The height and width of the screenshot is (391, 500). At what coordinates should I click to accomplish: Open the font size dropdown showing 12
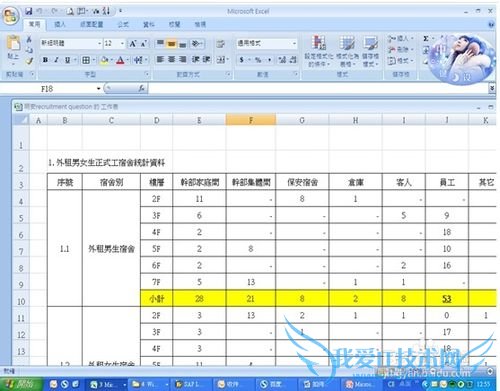tap(122, 44)
